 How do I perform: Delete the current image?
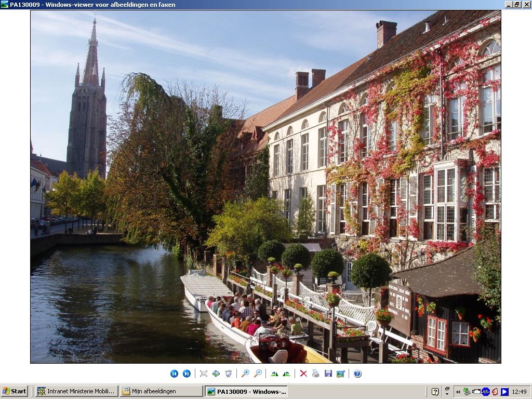[303, 374]
